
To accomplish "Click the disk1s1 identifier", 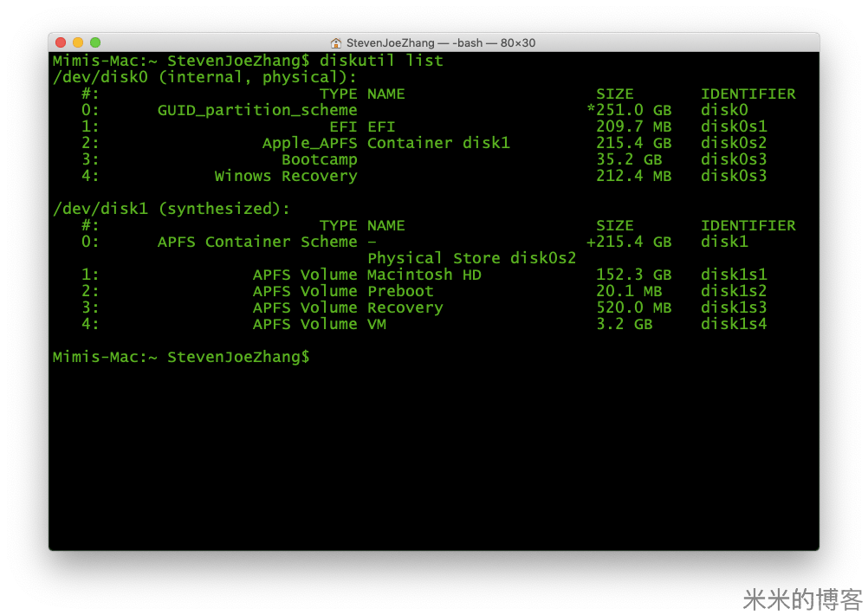I will [x=734, y=275].
